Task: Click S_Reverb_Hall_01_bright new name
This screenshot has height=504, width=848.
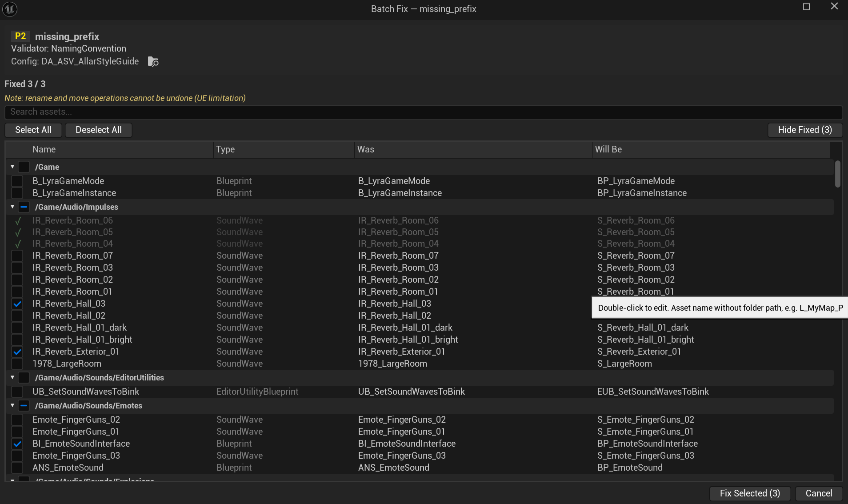Action: click(645, 340)
